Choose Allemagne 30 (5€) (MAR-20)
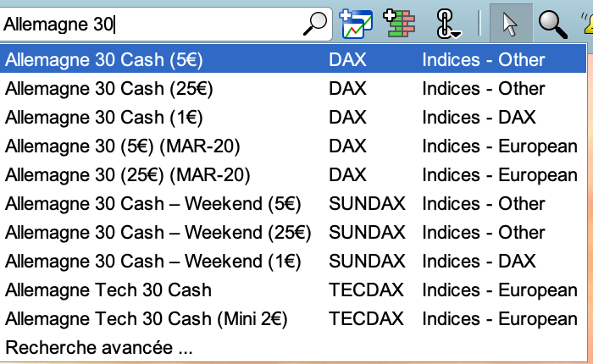 (293, 146)
